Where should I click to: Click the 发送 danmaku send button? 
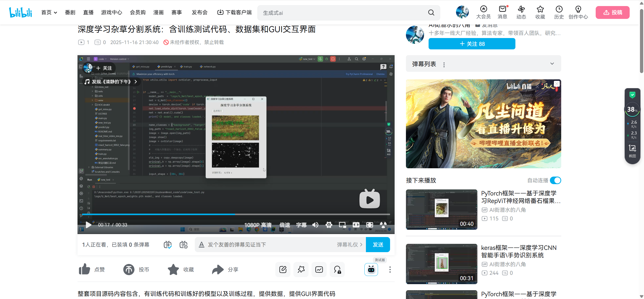pyautogui.click(x=378, y=245)
